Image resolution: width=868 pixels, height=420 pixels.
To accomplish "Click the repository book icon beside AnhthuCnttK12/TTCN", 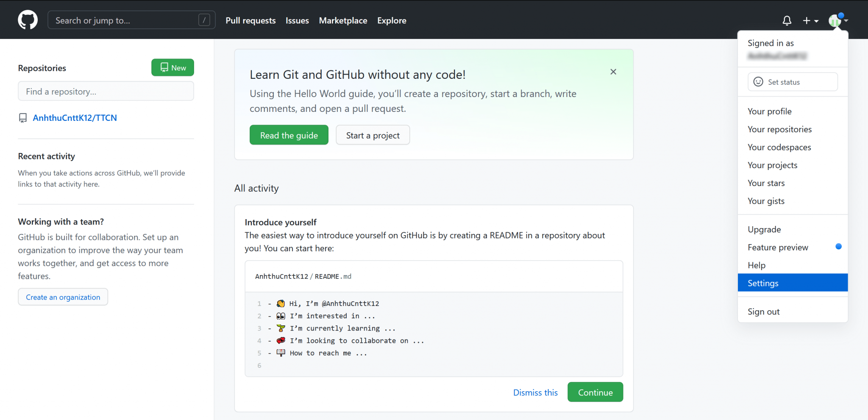I will pyautogui.click(x=23, y=118).
